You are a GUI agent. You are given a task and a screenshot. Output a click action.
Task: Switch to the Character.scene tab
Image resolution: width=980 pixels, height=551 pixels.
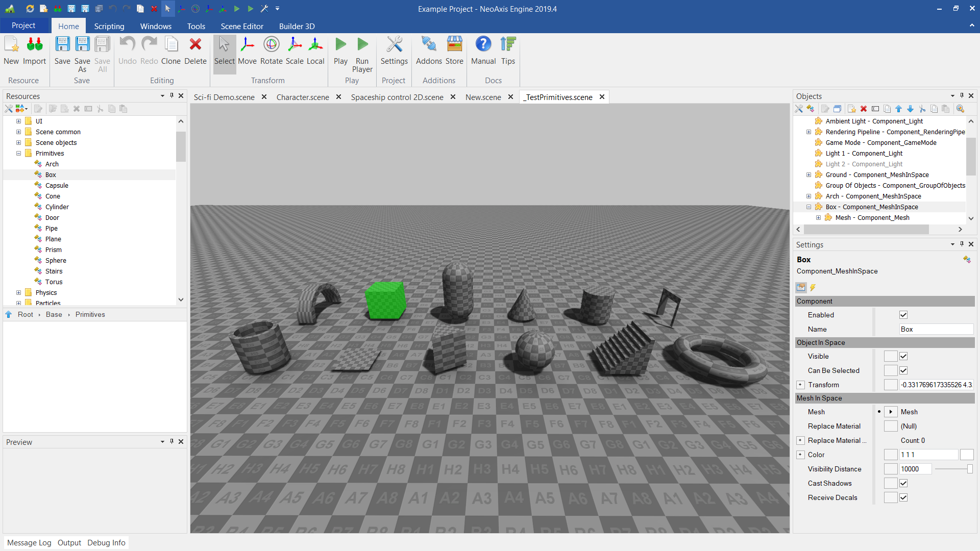pos(303,97)
